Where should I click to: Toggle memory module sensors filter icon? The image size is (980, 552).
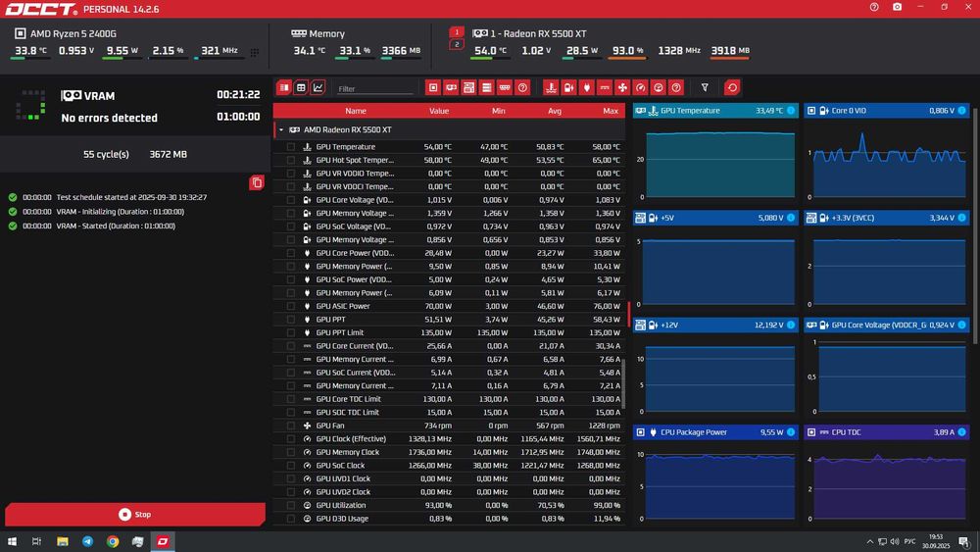coord(505,87)
